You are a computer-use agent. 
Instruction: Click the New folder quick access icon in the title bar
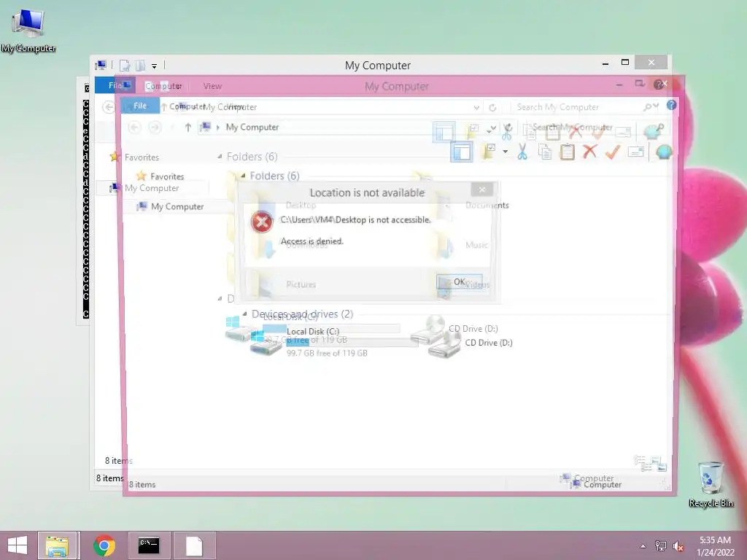140,65
